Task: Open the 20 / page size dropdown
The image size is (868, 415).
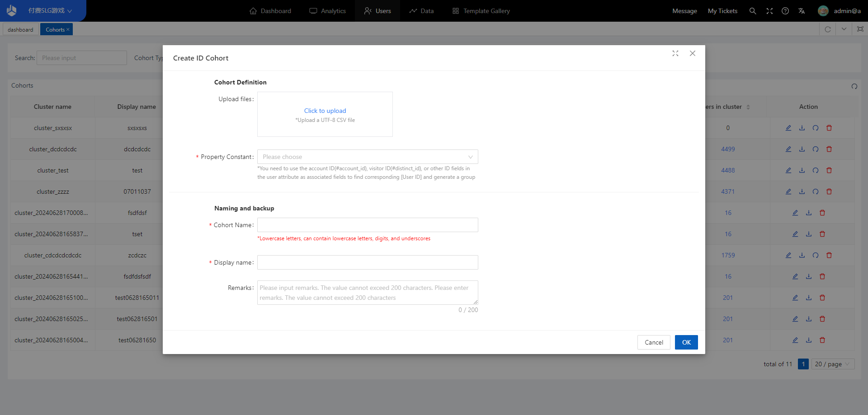Action: click(833, 364)
